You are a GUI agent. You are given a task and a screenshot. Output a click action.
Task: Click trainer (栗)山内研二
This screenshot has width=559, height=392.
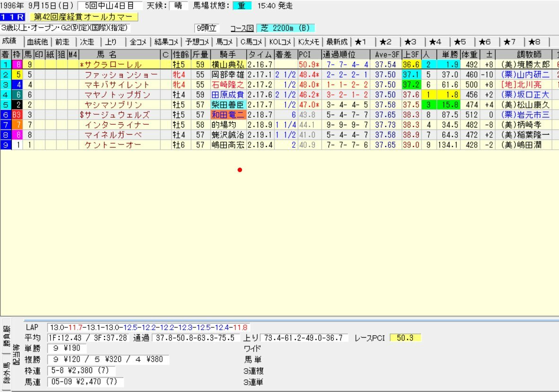[525, 75]
